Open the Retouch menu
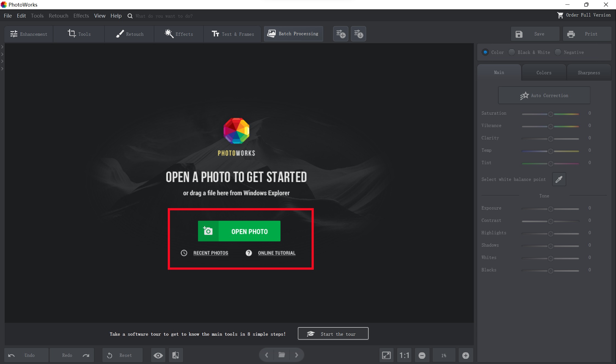The height and width of the screenshot is (364, 616). [58, 16]
